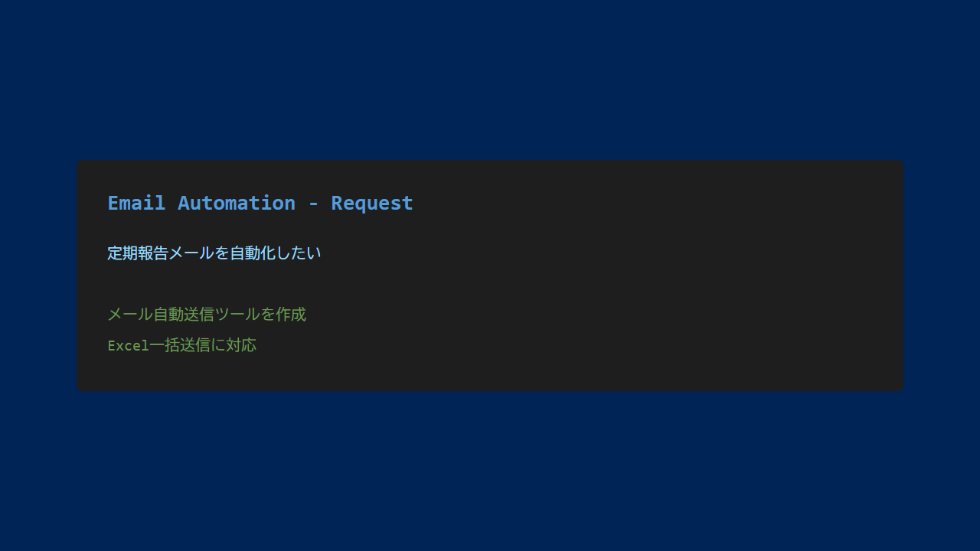
Task: Click the "Email Automation - Request" heading
Action: point(260,203)
